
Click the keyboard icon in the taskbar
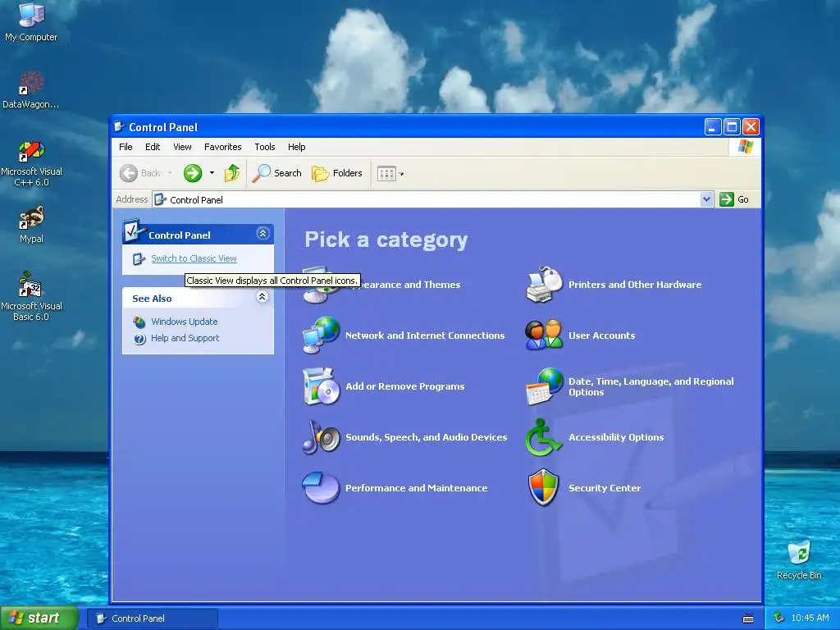click(748, 619)
